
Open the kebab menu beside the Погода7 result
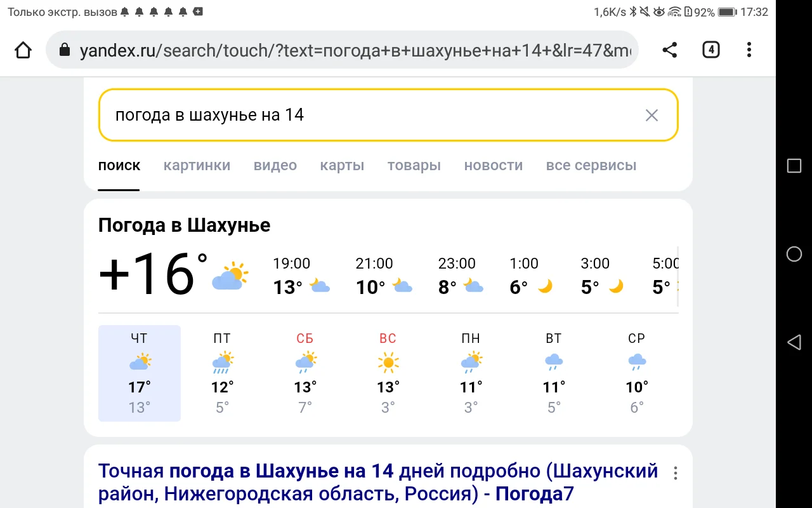tap(675, 472)
